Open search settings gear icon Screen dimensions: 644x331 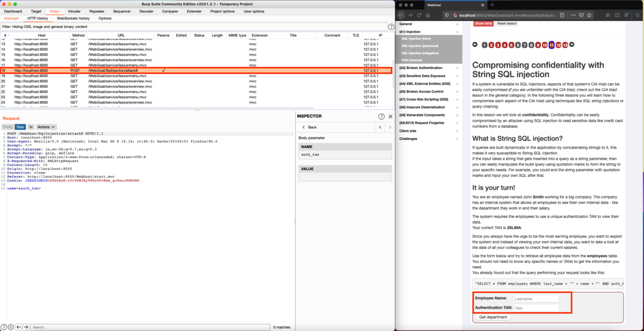(11, 327)
